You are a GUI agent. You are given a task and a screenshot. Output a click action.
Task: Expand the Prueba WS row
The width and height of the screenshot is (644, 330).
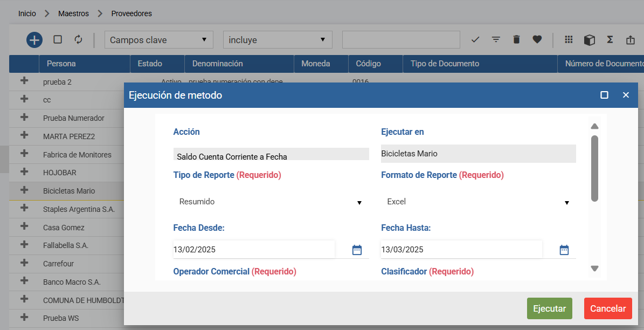click(24, 317)
